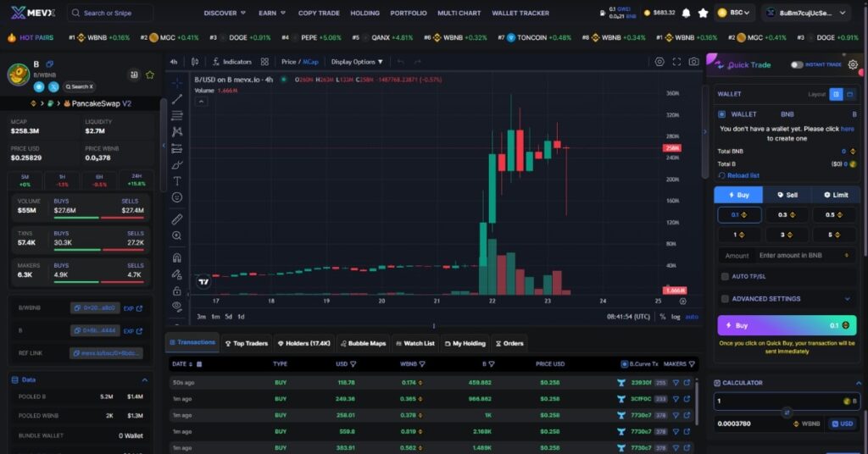This screenshot has height=454, width=868.
Task: Open Search X button
Action: pos(79,86)
